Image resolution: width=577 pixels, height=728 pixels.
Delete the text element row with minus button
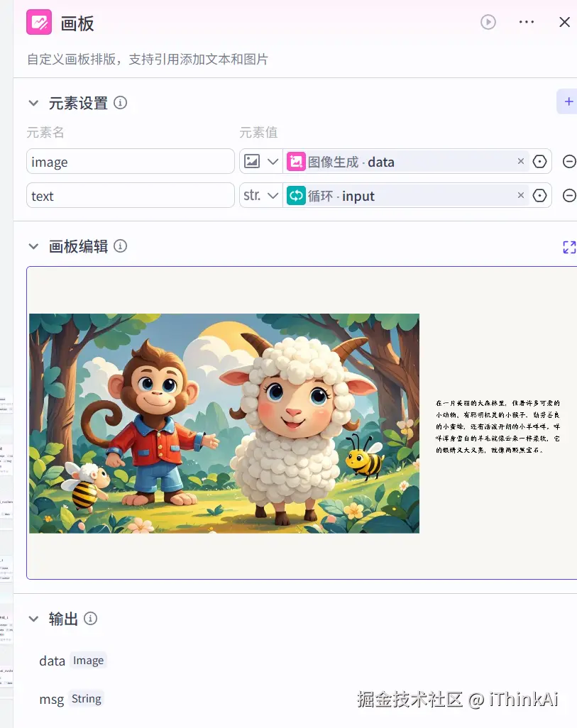click(x=569, y=195)
